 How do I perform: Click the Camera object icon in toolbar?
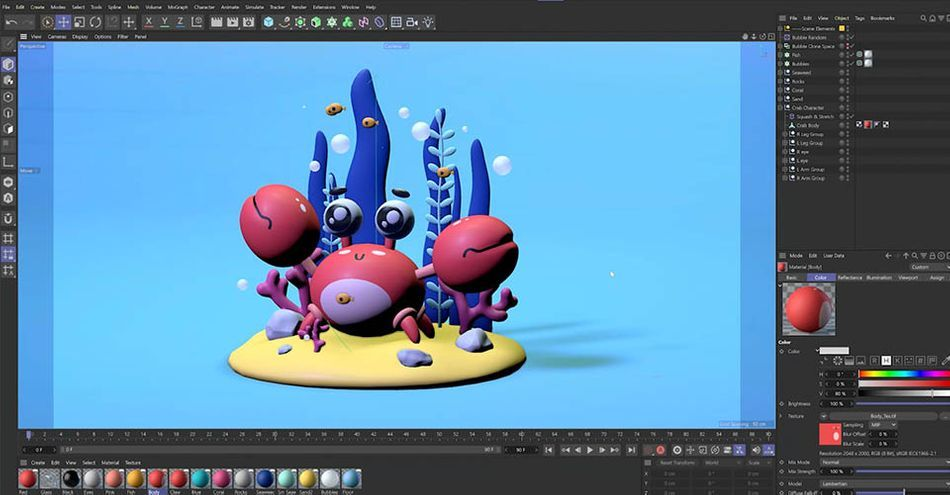pos(412,22)
